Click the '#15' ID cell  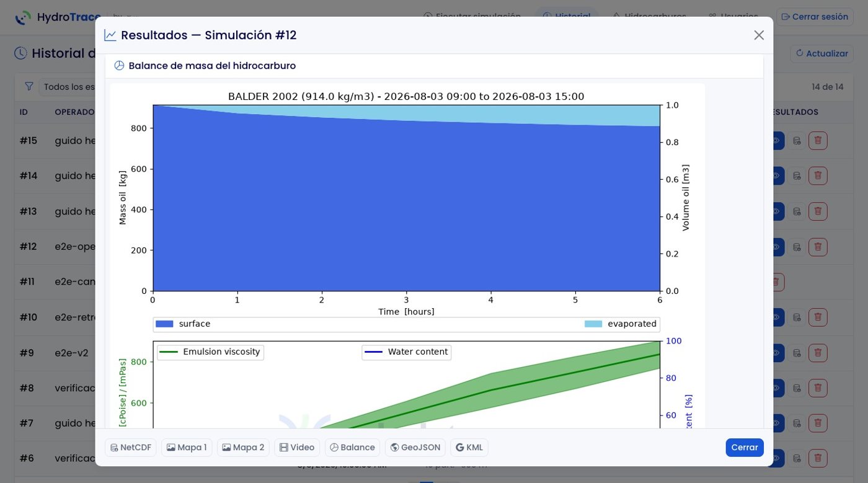point(29,141)
